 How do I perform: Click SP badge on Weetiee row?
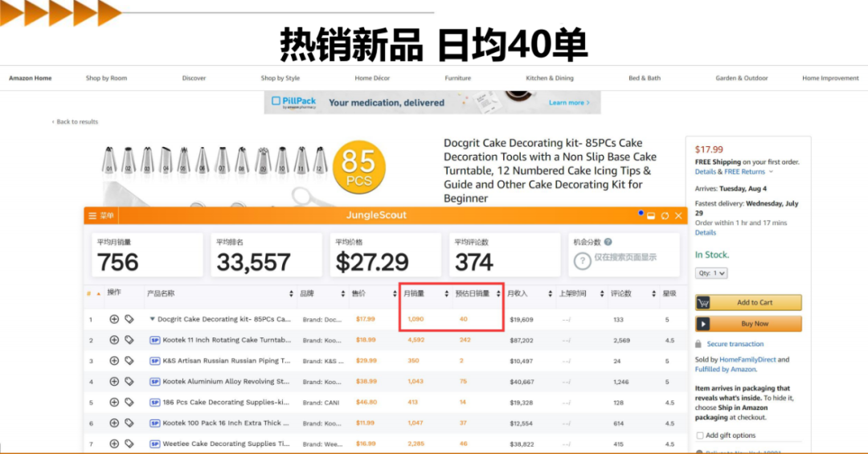[155, 444]
